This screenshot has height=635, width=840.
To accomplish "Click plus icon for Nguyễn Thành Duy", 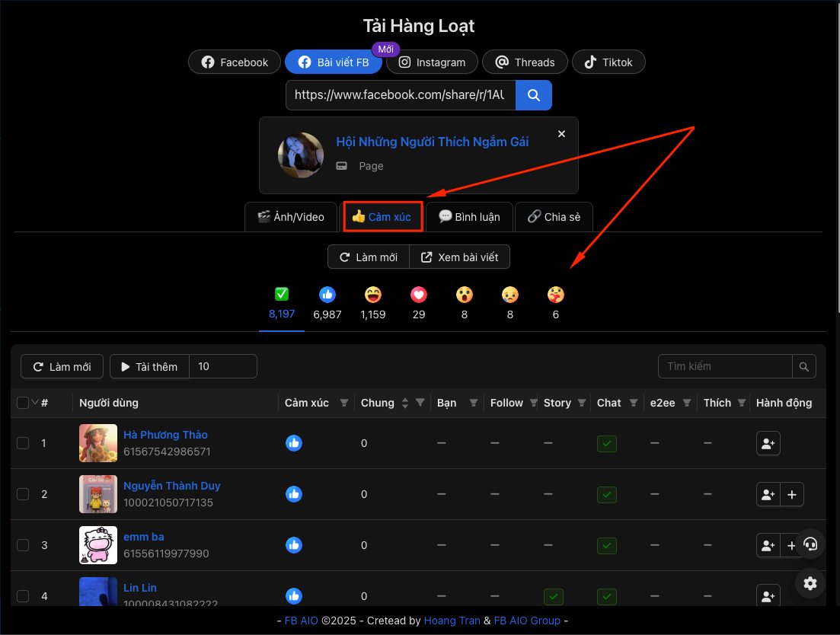I will [x=792, y=494].
